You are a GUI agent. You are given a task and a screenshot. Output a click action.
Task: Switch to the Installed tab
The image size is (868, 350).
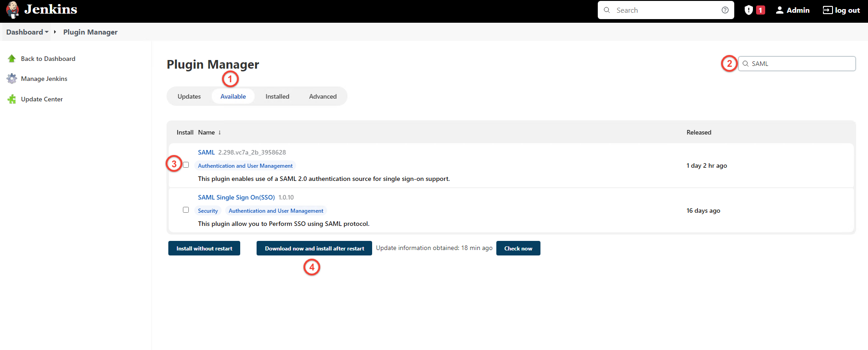pos(277,96)
